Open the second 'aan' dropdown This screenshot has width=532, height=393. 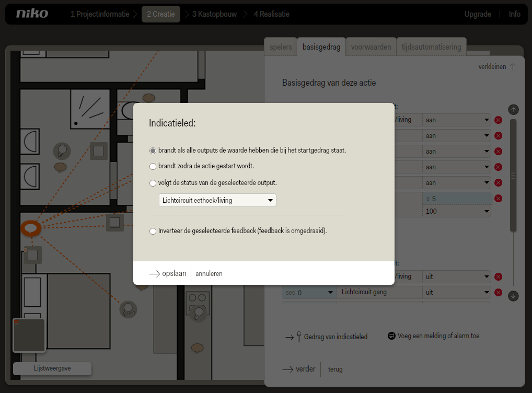tap(457, 136)
